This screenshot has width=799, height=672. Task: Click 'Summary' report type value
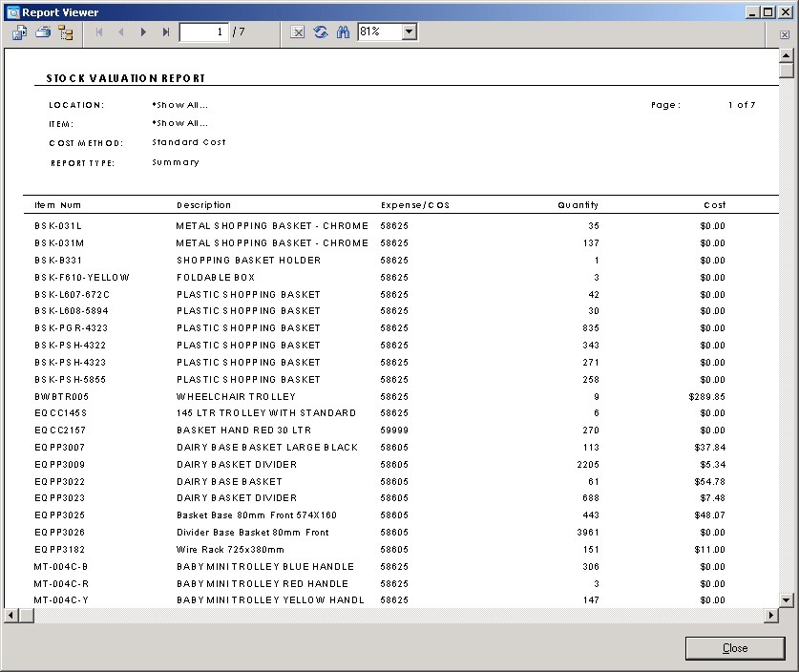(176, 162)
